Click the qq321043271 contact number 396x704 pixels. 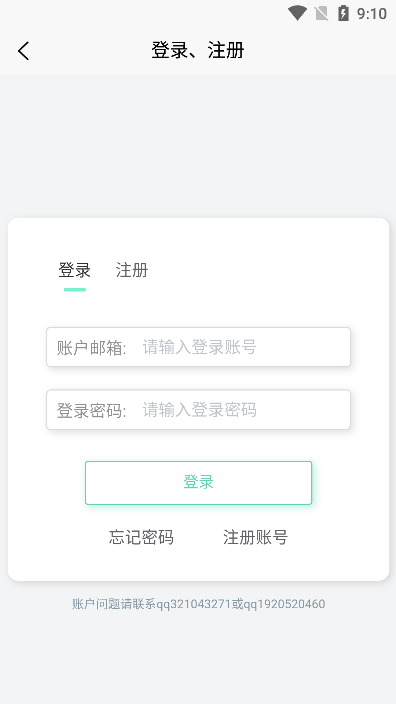[x=194, y=604]
